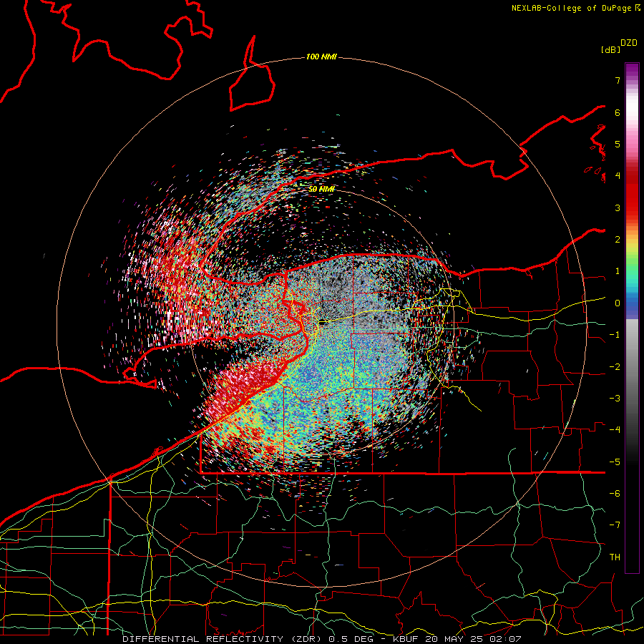The height and width of the screenshot is (644, 644).
Task: Click the -1 value on the color scale
Action: 615,335
